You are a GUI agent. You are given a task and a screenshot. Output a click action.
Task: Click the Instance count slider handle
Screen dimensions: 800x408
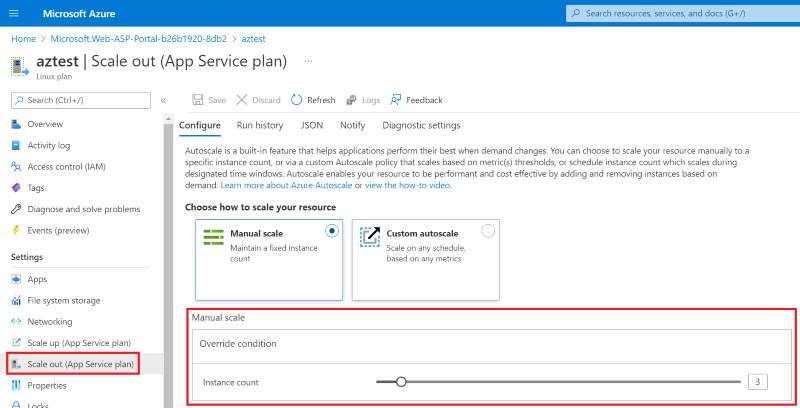pos(401,381)
